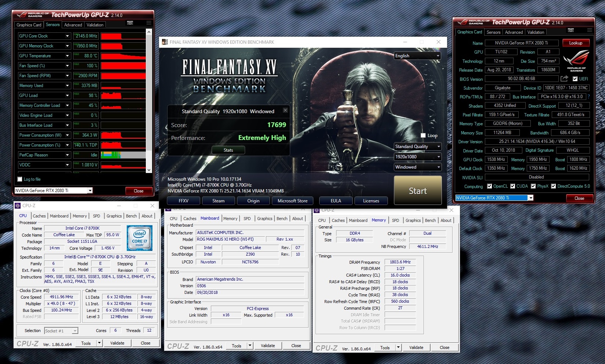Open the 1920x1080 resolution dropdown
The image size is (605, 364).
click(417, 157)
